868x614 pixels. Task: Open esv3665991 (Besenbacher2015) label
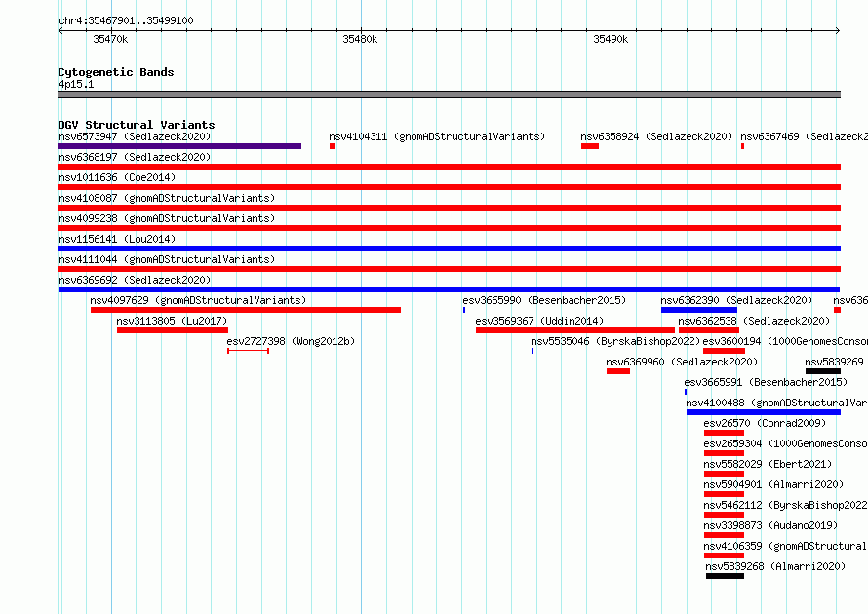coord(766,382)
